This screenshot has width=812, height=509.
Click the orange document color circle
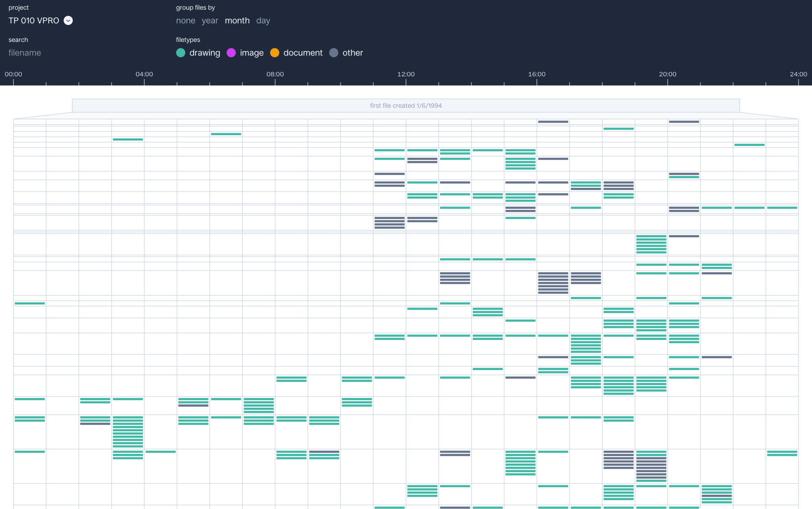pos(275,53)
